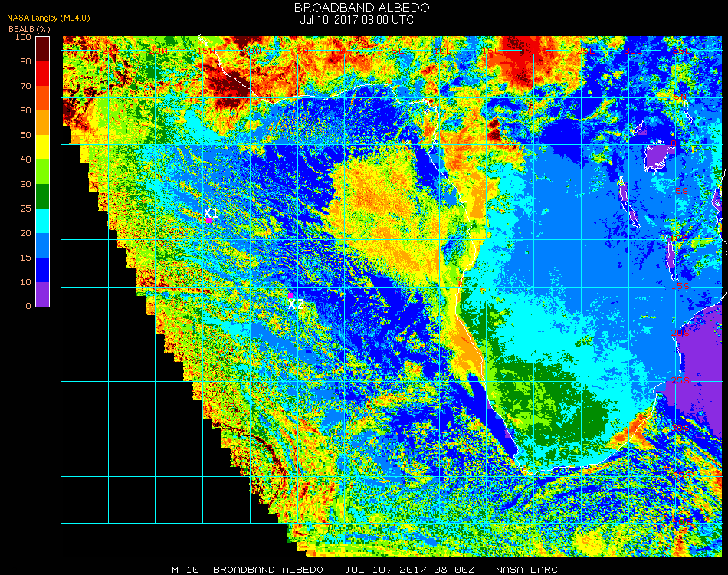728x575 pixels.
Task: Select the red 70-80 legend swatch
Action: tap(43, 74)
